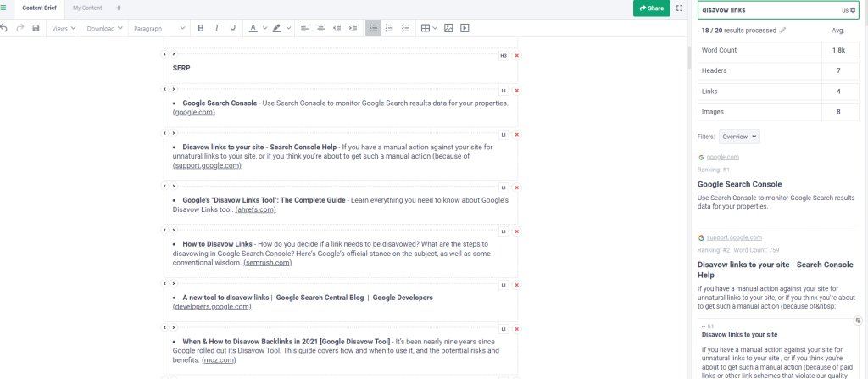Decrease the indent

point(337,28)
